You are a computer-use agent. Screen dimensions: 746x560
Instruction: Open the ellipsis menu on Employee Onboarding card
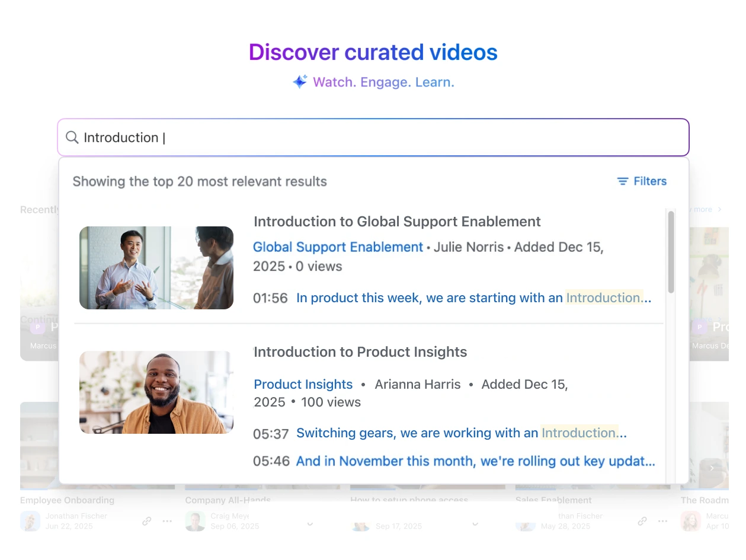click(x=167, y=521)
